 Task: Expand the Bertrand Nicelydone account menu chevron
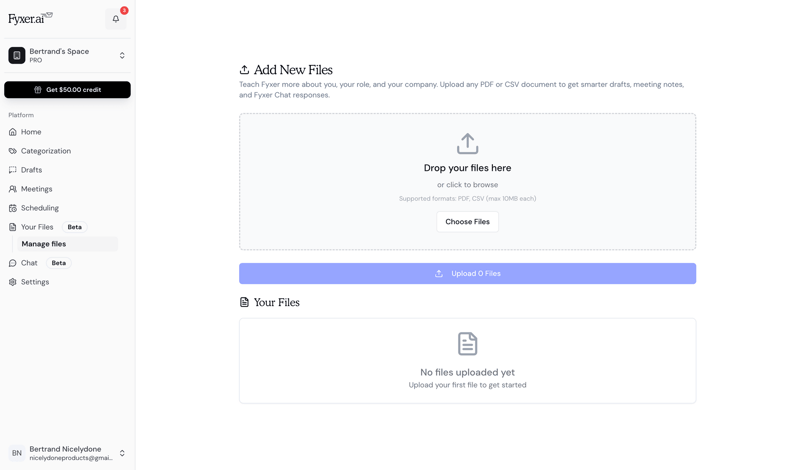coord(122,453)
